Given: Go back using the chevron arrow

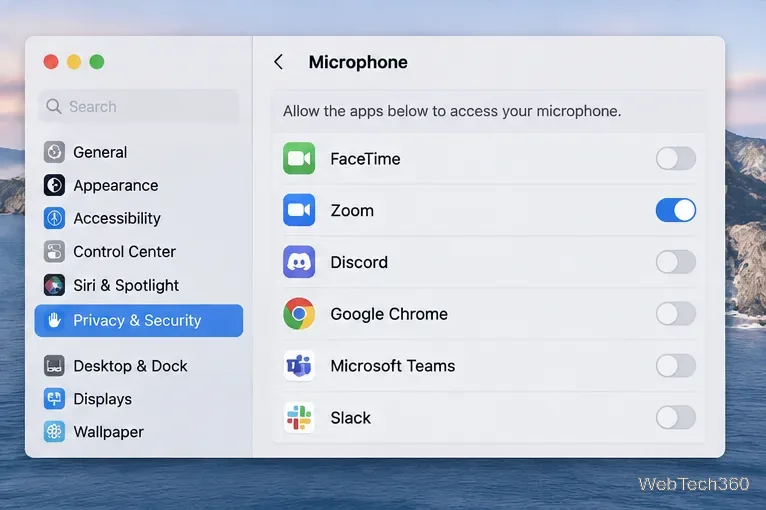Looking at the screenshot, I should click(278, 62).
